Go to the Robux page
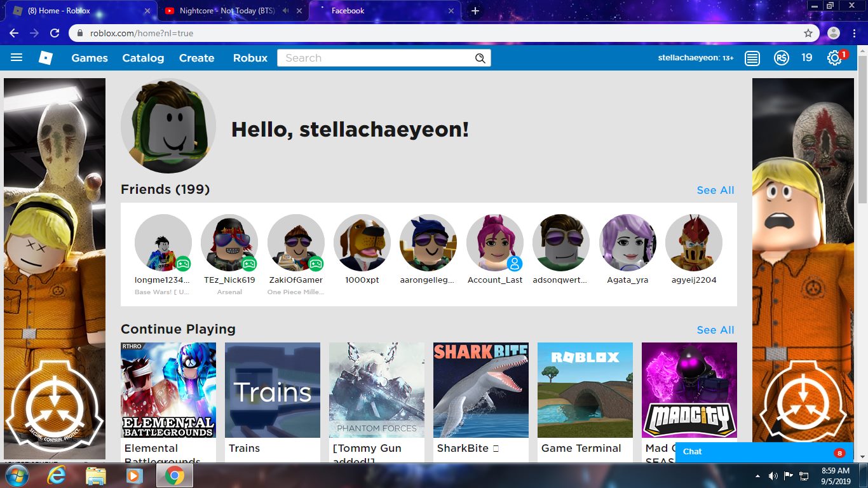The height and width of the screenshot is (488, 868). 250,58
